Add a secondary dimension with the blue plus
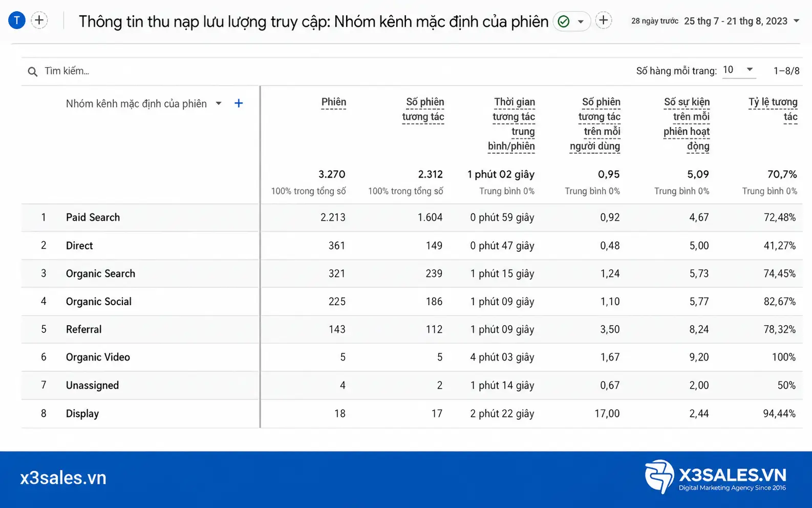 click(x=239, y=103)
